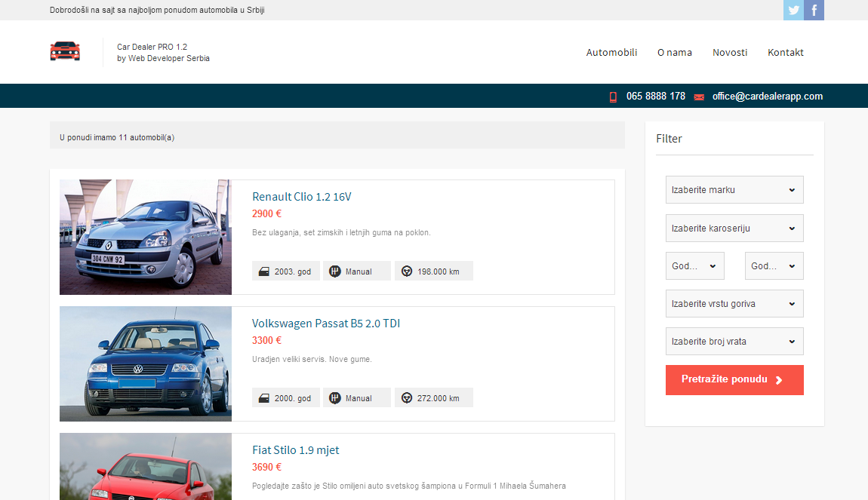Click the red phone icon
868x500 pixels.
click(x=613, y=97)
